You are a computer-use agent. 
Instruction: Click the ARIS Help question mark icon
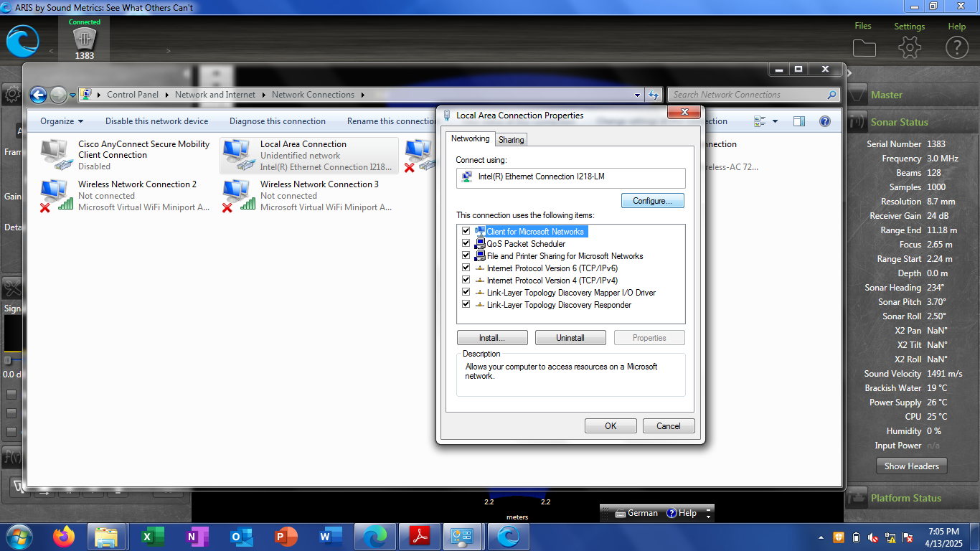tap(956, 47)
